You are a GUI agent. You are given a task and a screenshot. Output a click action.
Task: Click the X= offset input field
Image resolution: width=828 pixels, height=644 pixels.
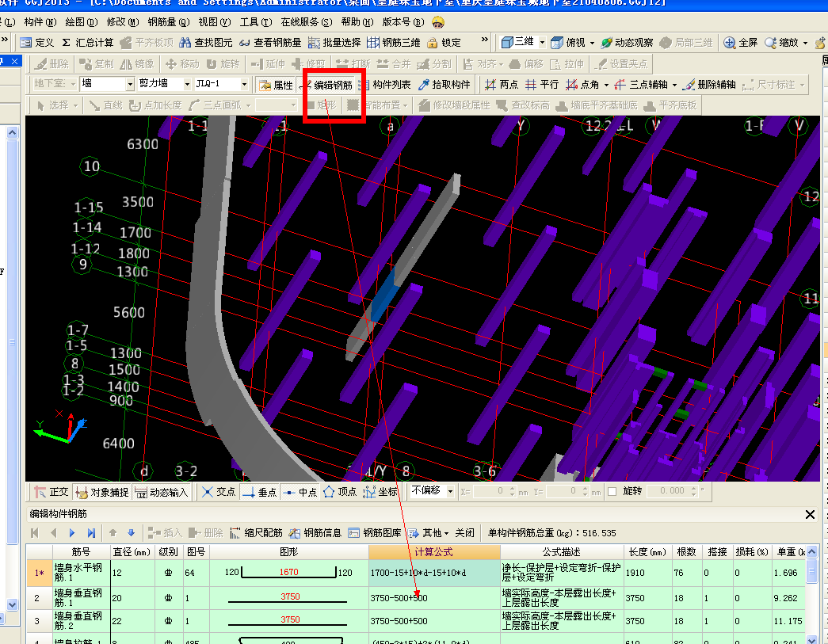pos(491,491)
